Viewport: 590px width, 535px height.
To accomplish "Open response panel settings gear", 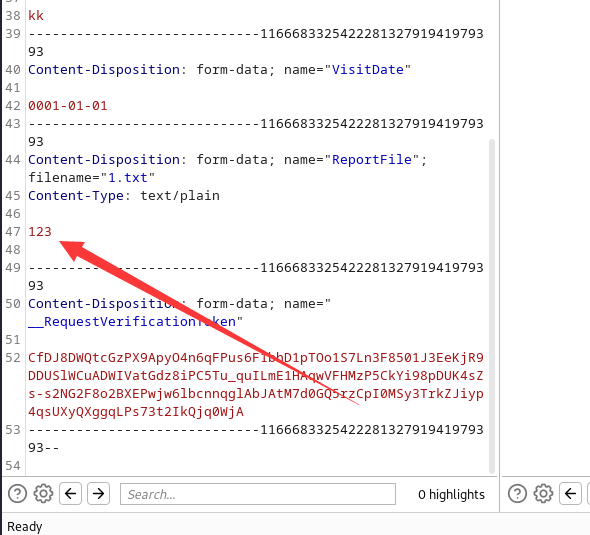I will pos(543,494).
